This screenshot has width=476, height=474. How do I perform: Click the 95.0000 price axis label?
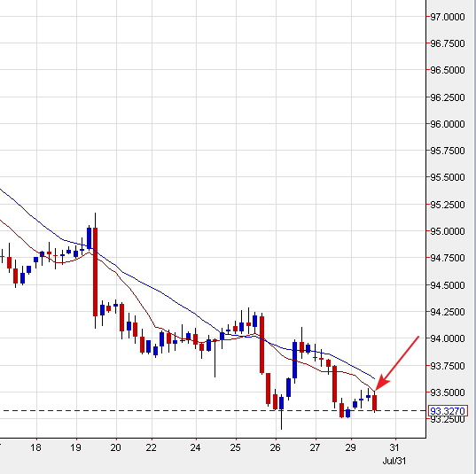point(448,231)
